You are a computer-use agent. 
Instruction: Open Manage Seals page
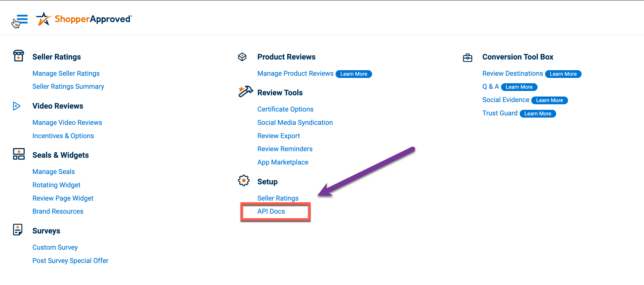(x=54, y=172)
